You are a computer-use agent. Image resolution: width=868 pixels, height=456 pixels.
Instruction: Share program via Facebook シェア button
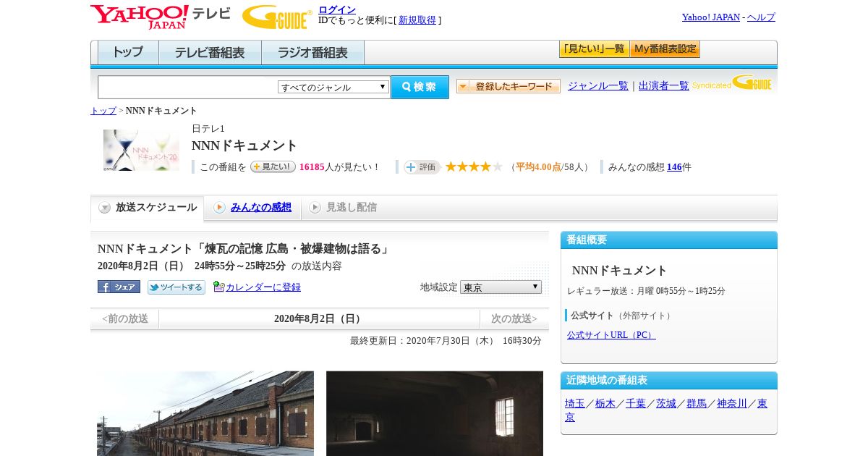(119, 287)
